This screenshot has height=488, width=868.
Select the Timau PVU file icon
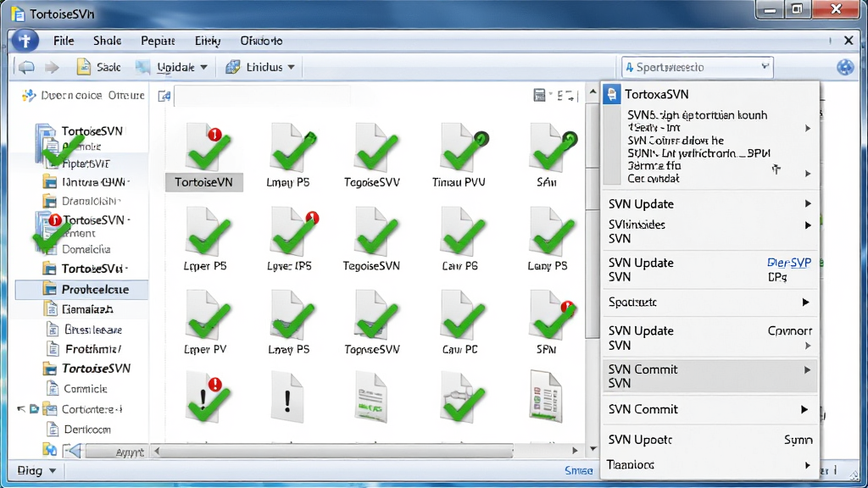tap(459, 157)
